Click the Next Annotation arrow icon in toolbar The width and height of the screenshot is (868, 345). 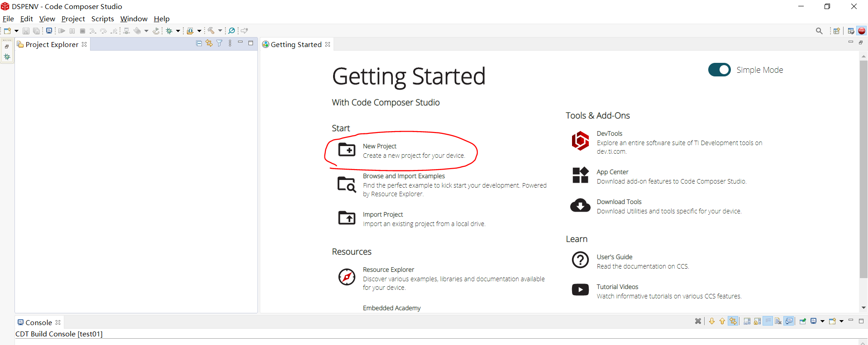244,31
